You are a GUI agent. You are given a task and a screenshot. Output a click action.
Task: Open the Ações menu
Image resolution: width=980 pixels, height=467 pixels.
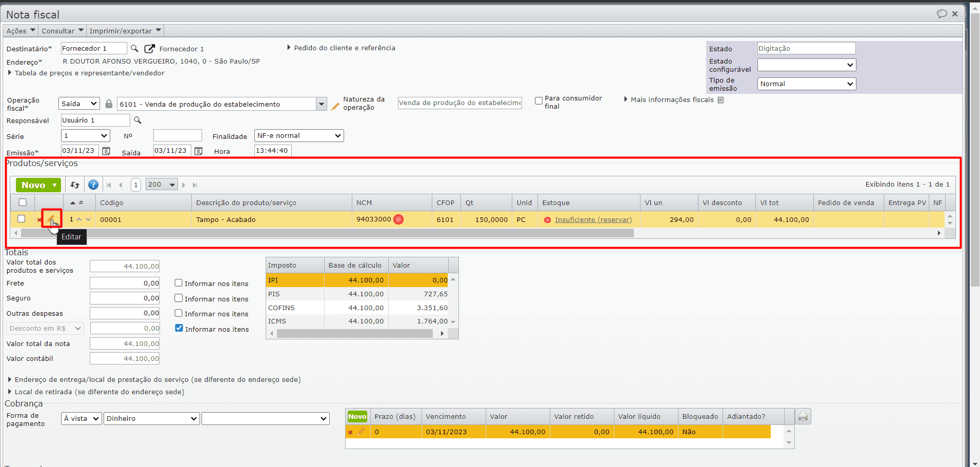(21, 31)
